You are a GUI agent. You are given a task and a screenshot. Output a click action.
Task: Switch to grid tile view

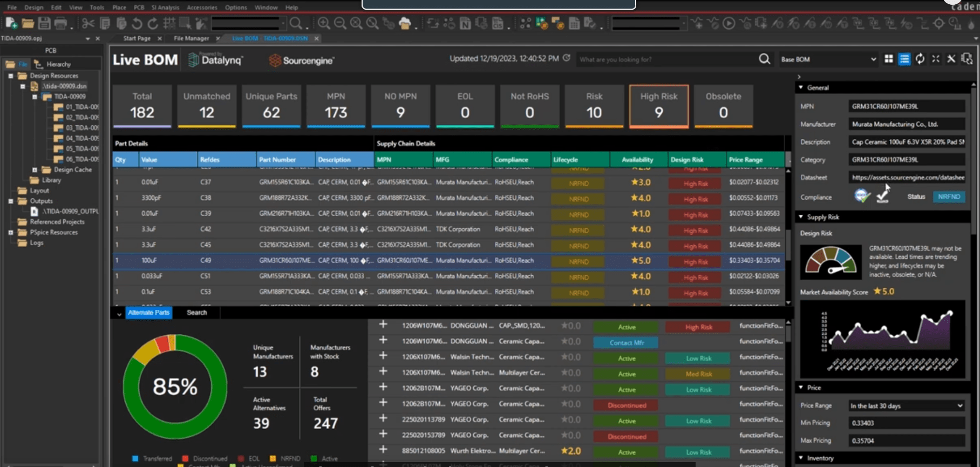click(x=889, y=59)
